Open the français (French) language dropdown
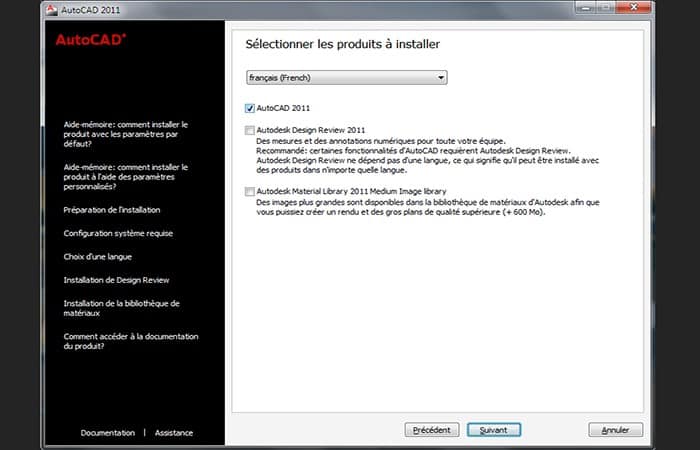700x450 pixels. coord(346,78)
